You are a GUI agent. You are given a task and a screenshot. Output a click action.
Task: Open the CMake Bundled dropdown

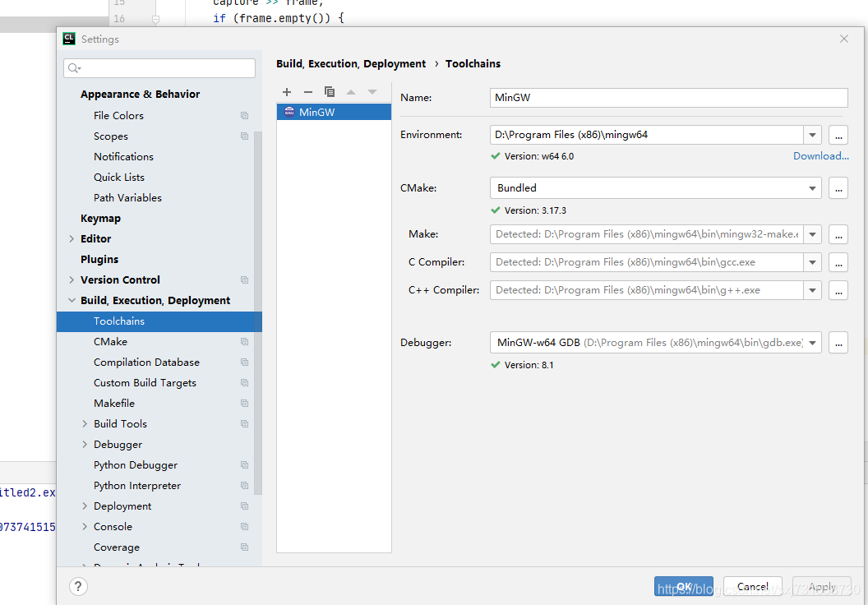click(655, 188)
